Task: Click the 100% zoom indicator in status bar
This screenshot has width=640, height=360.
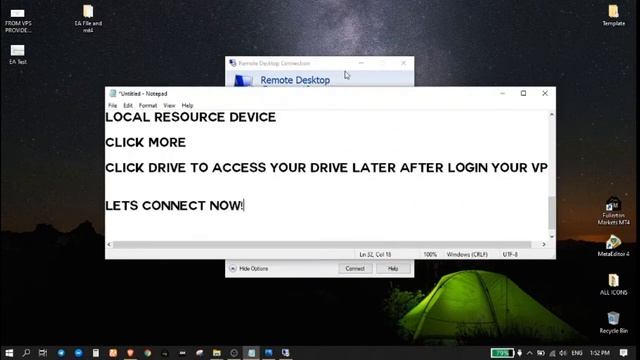Action: click(x=430, y=254)
